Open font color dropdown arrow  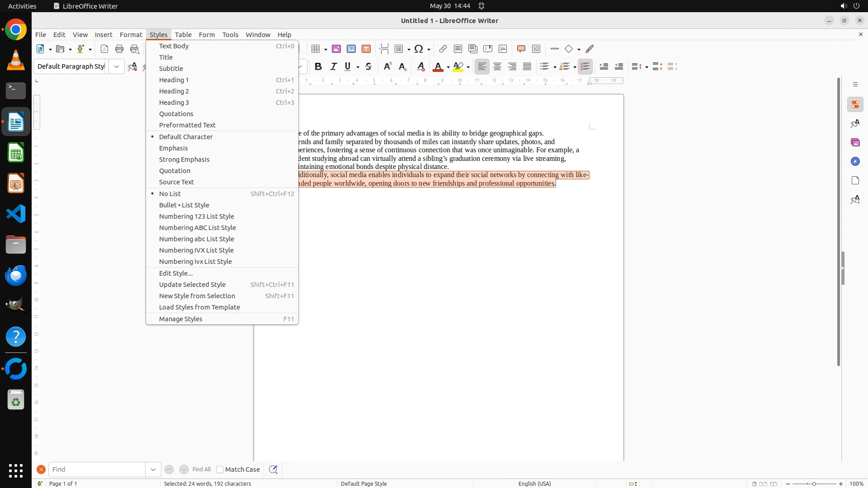[448, 67]
